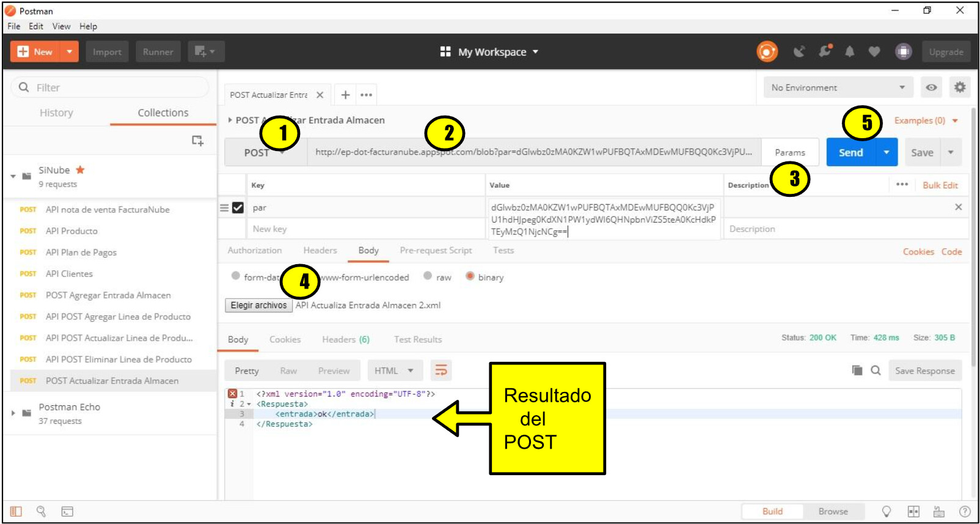The width and height of the screenshot is (980, 524).
Task: Open the View menu
Action: [61, 26]
